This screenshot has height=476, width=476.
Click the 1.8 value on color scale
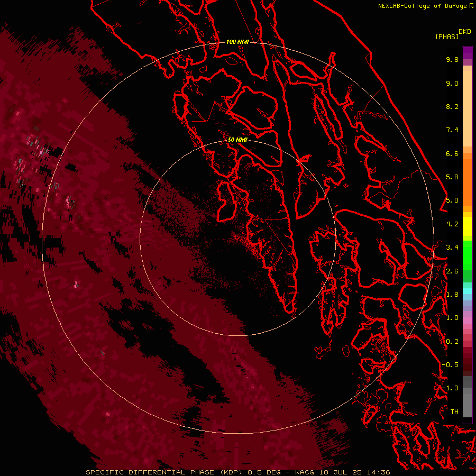[452, 295]
